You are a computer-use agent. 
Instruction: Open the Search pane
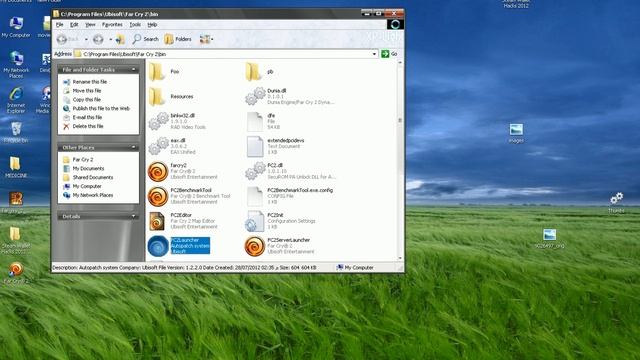[145, 39]
